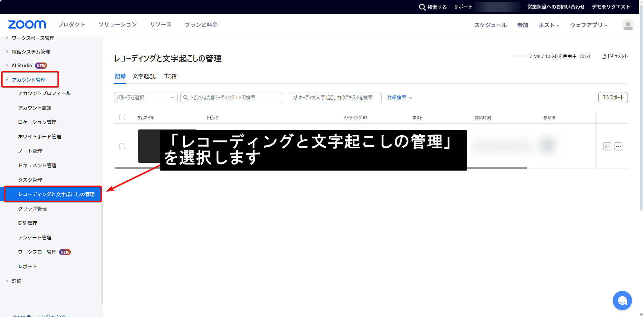The width and height of the screenshot is (644, 317).
Task: Click the share icon on recording row
Action: click(x=607, y=146)
